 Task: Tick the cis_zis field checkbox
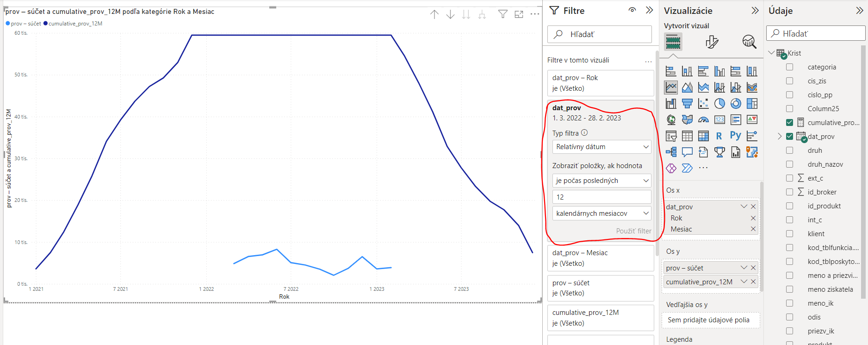coord(790,81)
